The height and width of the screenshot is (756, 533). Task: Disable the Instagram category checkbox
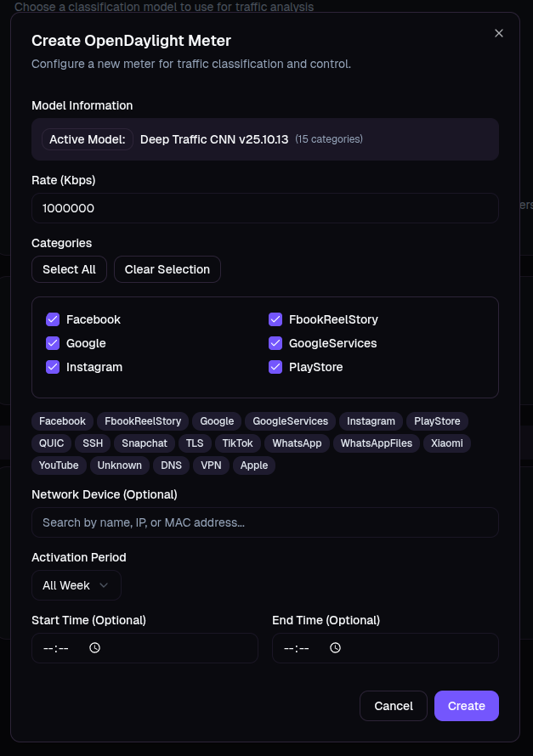click(x=53, y=367)
